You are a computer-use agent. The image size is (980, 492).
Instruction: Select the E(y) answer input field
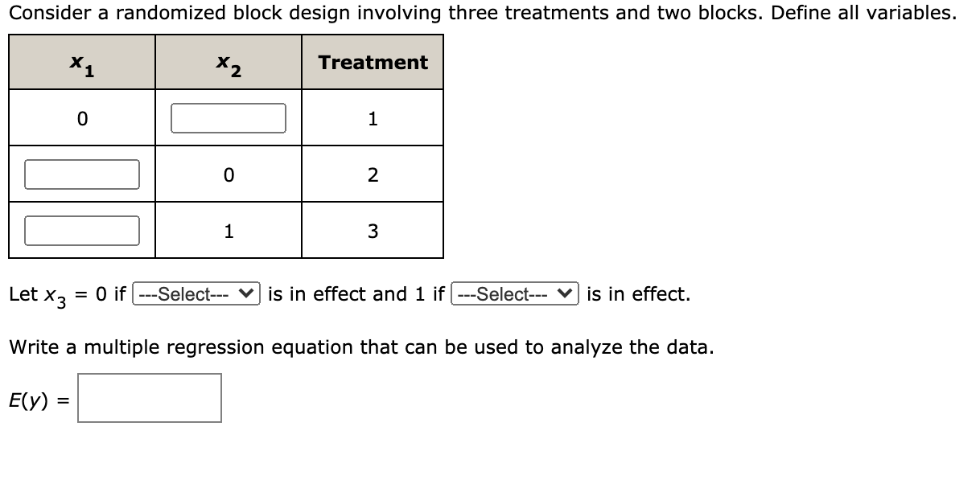[149, 398]
